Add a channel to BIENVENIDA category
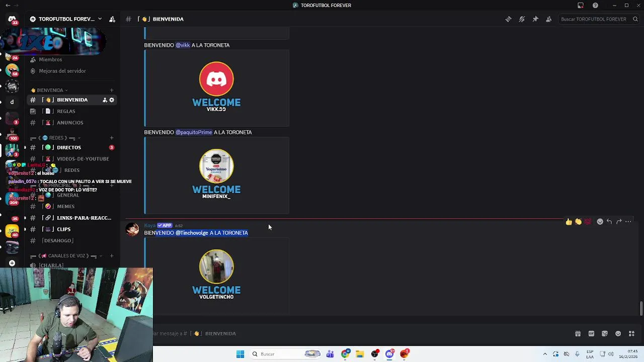The image size is (644, 362). (112, 90)
